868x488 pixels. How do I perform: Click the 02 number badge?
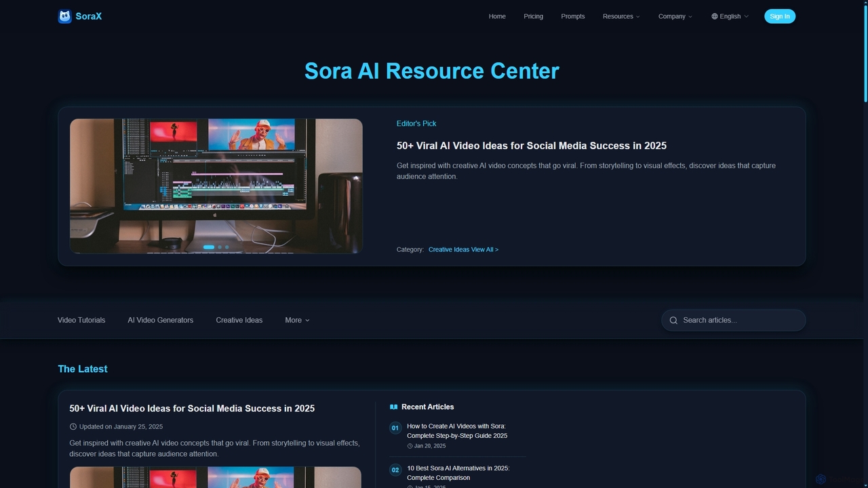[395, 470]
